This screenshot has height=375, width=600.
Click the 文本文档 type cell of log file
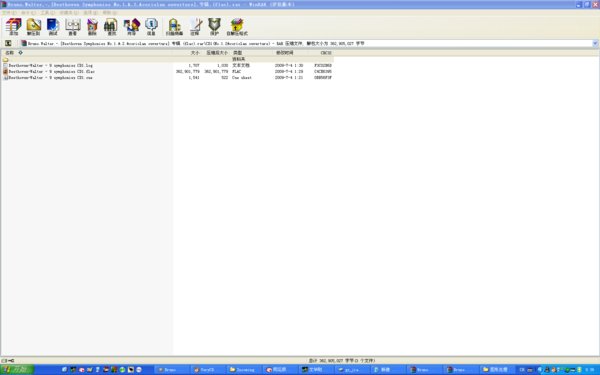(241, 65)
